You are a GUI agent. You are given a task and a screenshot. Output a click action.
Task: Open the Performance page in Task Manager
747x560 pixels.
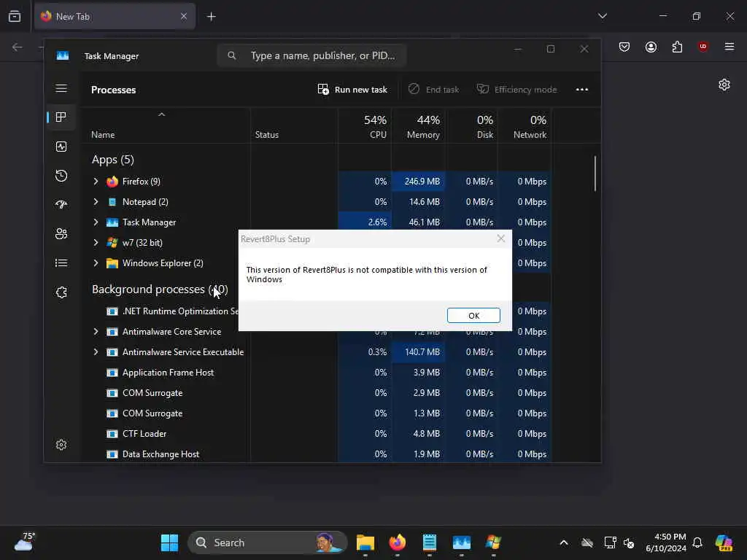tap(61, 147)
